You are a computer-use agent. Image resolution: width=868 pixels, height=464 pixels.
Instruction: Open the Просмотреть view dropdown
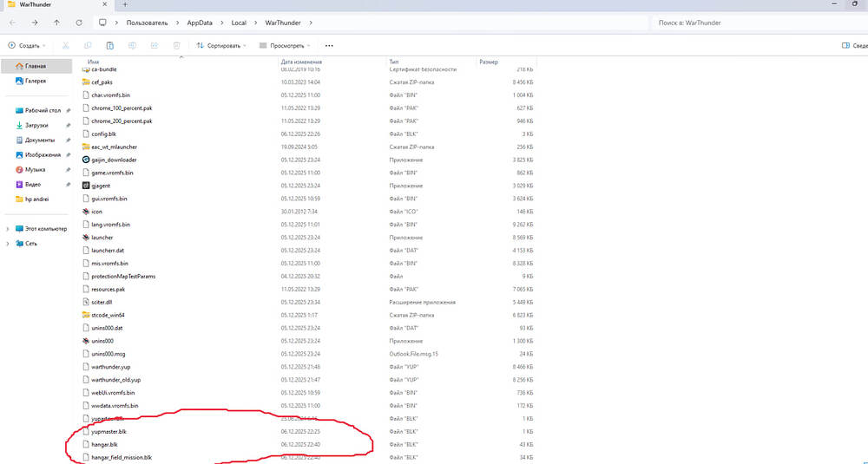point(290,45)
